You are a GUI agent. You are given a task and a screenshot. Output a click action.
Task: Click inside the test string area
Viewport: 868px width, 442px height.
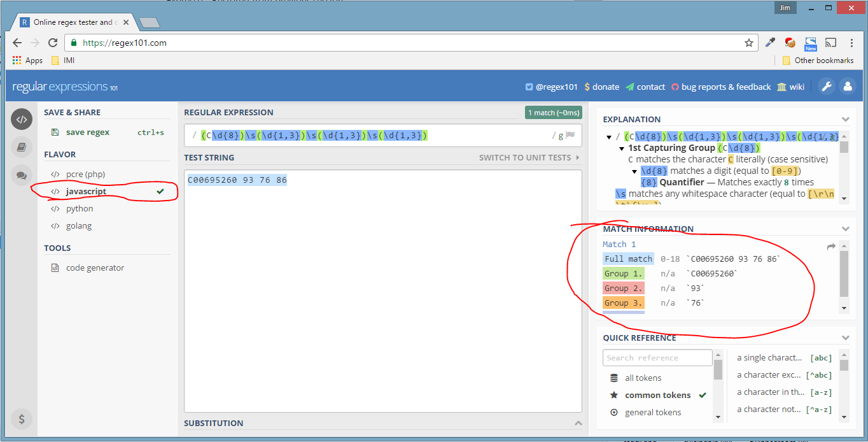(383, 291)
